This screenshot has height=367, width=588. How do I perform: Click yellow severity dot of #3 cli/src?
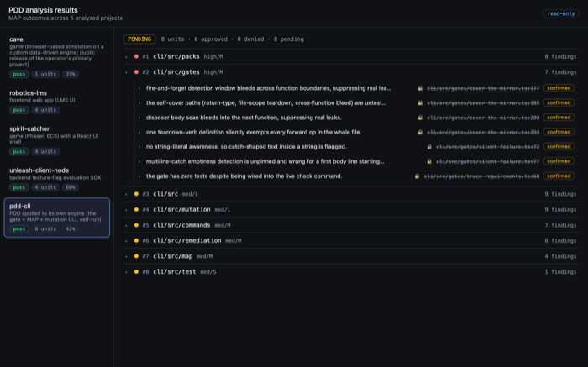(136, 194)
